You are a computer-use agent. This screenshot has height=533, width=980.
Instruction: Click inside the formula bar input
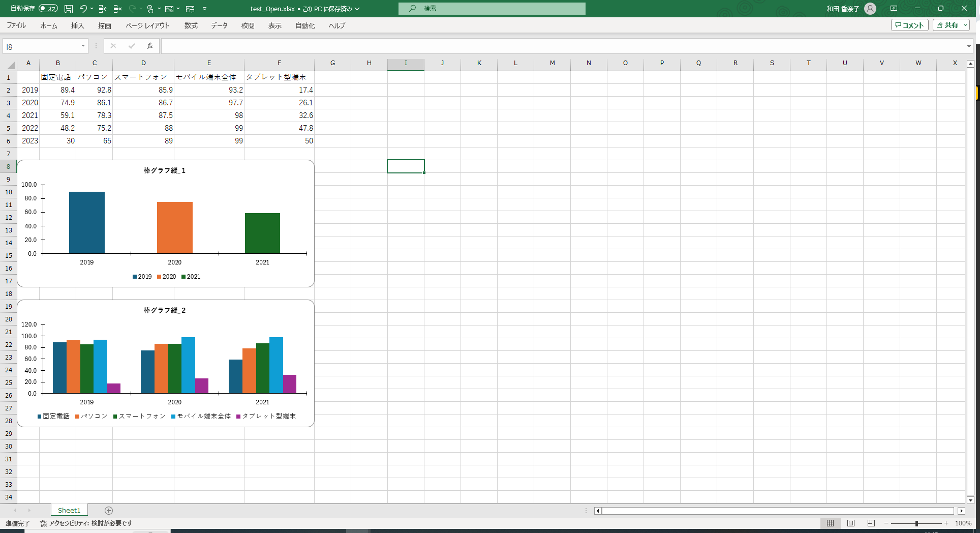click(562, 46)
